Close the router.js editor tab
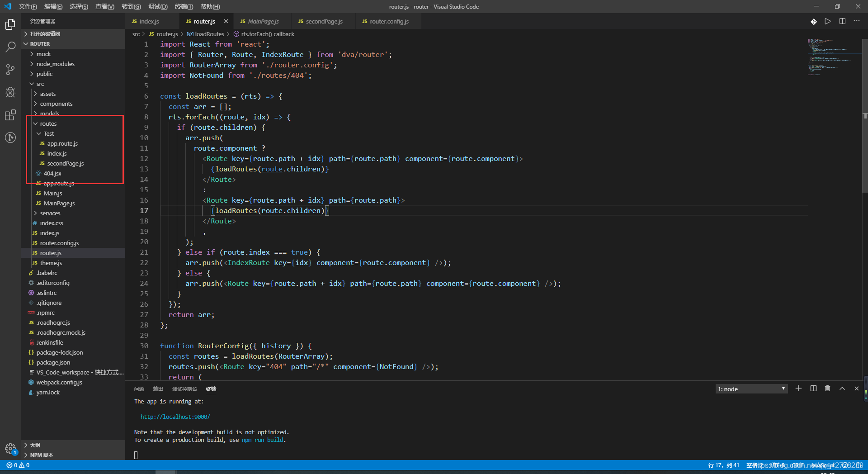868x474 pixels. [x=226, y=21]
